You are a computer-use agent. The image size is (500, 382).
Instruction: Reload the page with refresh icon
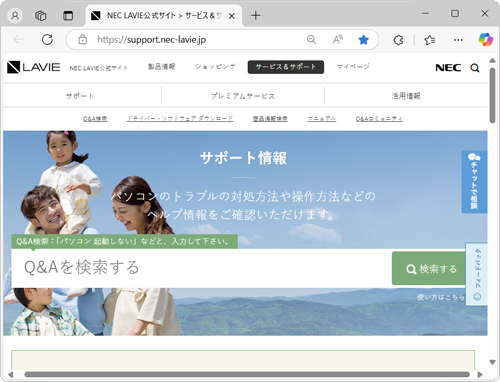(47, 40)
